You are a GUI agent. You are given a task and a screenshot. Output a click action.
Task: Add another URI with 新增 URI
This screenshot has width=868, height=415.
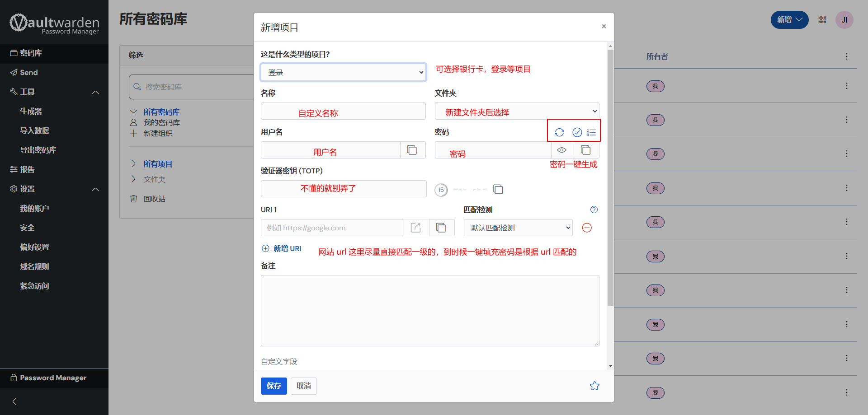point(282,248)
